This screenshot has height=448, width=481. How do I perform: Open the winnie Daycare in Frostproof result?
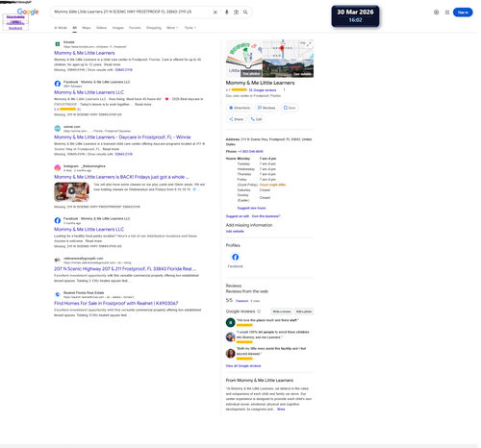[122, 137]
